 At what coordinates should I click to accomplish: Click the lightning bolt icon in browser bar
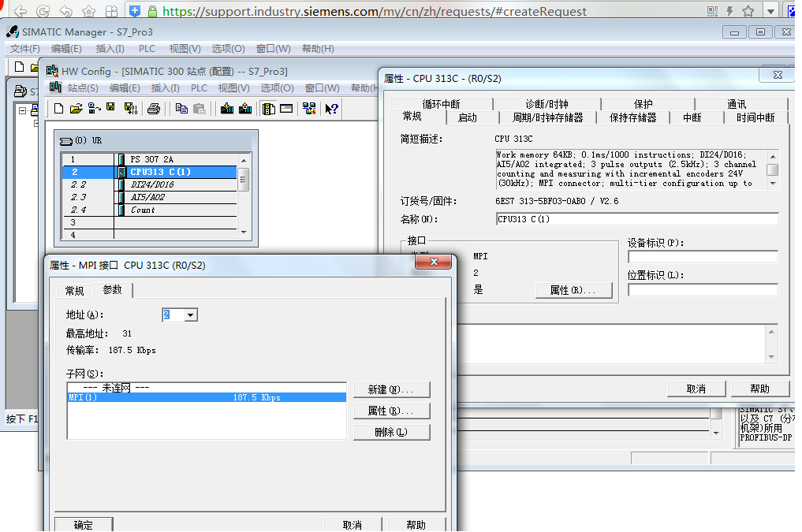[730, 11]
